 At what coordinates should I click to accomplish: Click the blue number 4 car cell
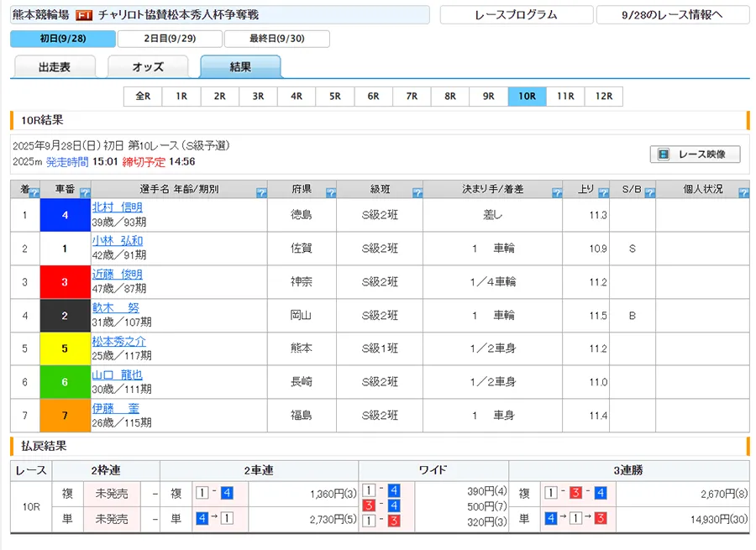click(x=65, y=215)
